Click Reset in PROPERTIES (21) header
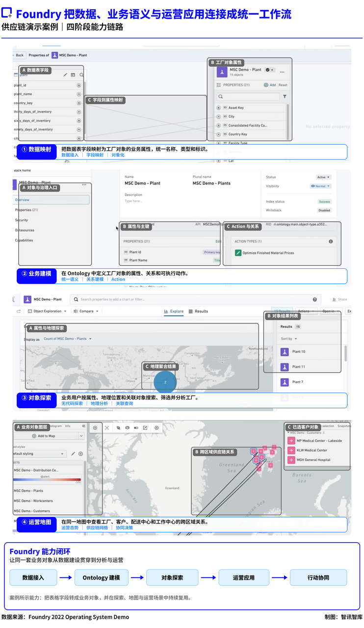The width and height of the screenshot is (364, 628). pyautogui.click(x=283, y=85)
